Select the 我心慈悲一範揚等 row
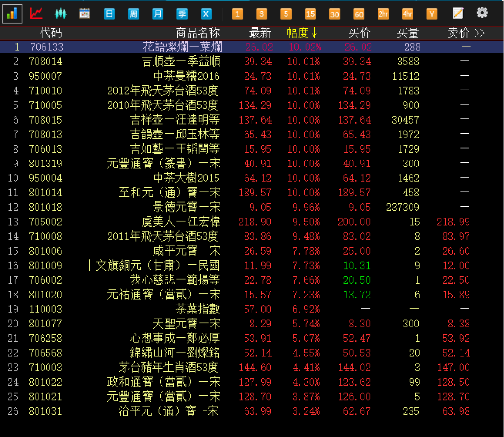Viewport: 504px width, 437px height. (x=252, y=280)
